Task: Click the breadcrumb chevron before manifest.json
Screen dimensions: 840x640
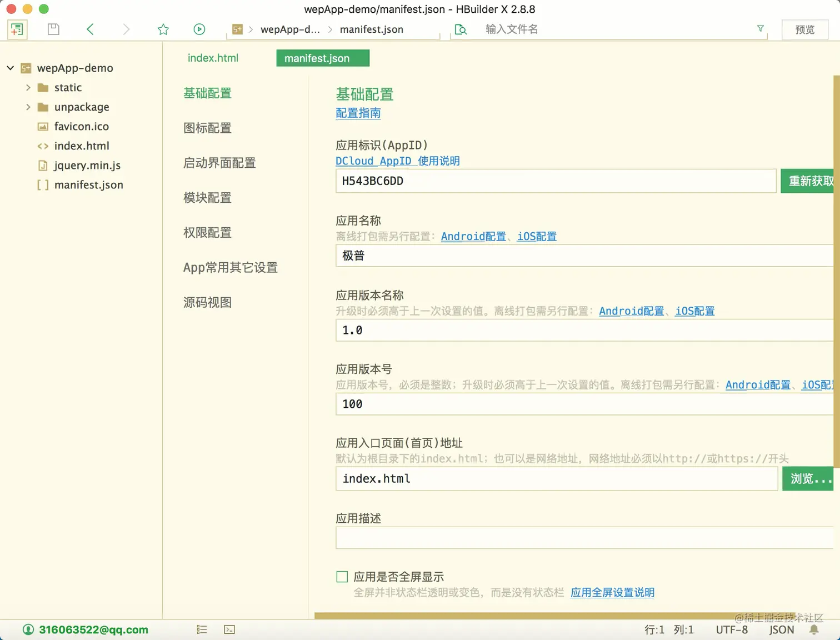Action: pyautogui.click(x=330, y=29)
